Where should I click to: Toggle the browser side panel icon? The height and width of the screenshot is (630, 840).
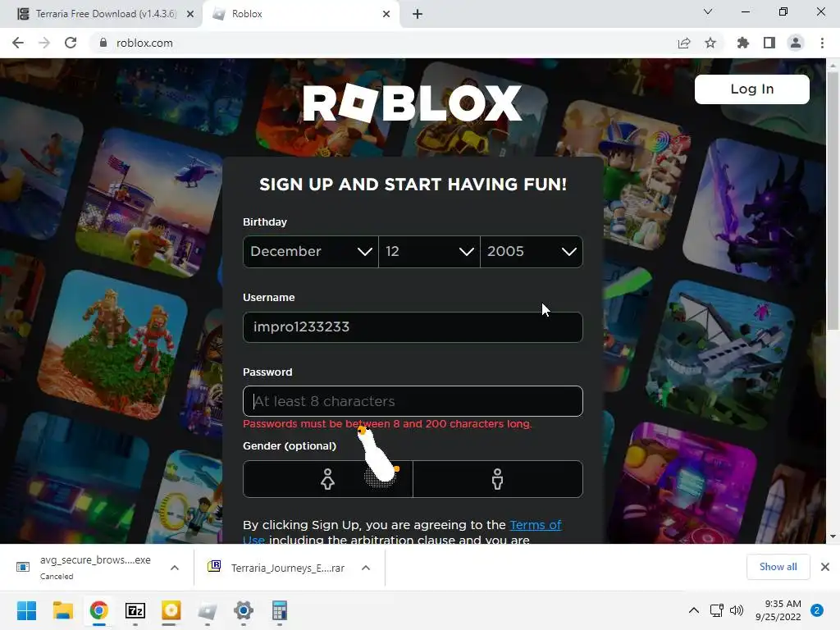tap(769, 43)
